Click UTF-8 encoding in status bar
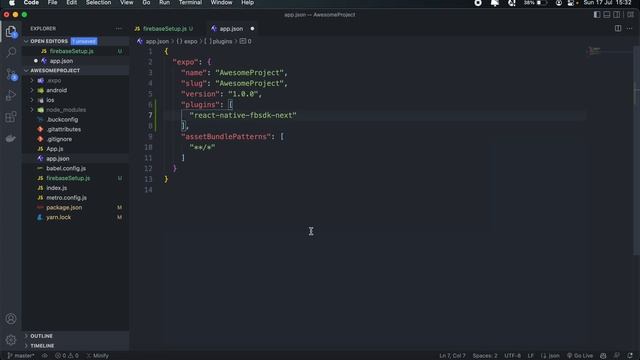This screenshot has height=360, width=640. click(x=512, y=356)
